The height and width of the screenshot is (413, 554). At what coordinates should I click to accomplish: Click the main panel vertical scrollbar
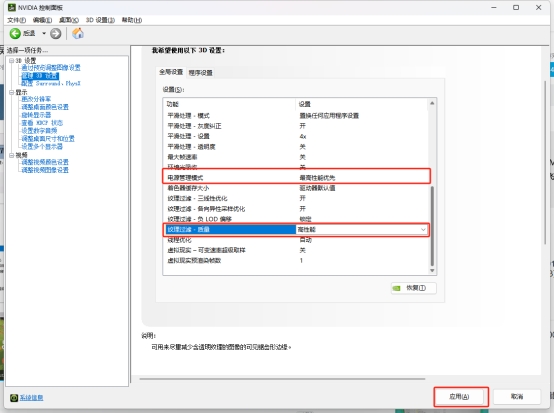click(545, 163)
